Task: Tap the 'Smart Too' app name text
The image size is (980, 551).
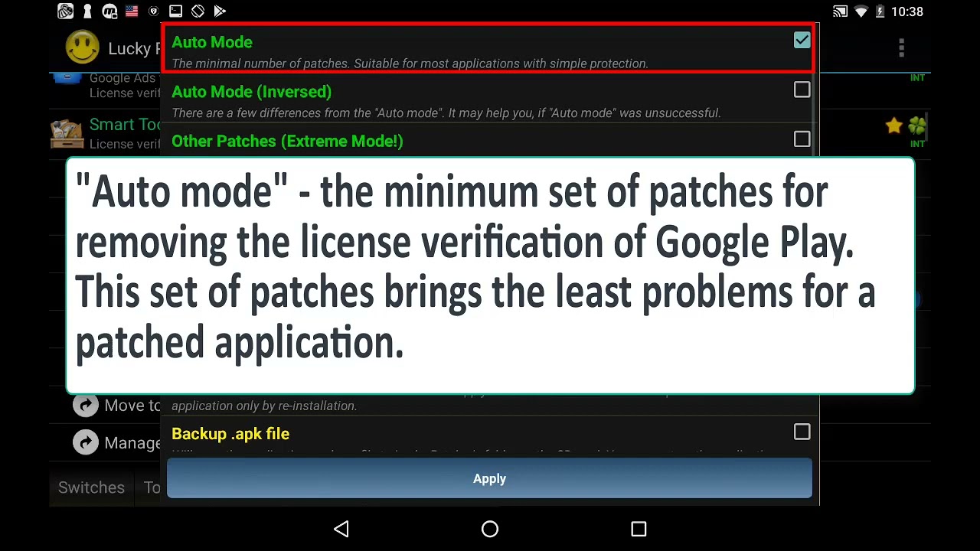Action: pos(125,125)
